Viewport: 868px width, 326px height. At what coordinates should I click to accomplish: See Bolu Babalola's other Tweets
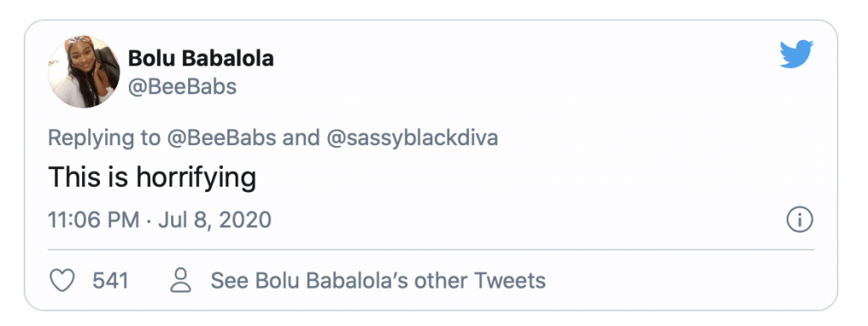click(378, 280)
